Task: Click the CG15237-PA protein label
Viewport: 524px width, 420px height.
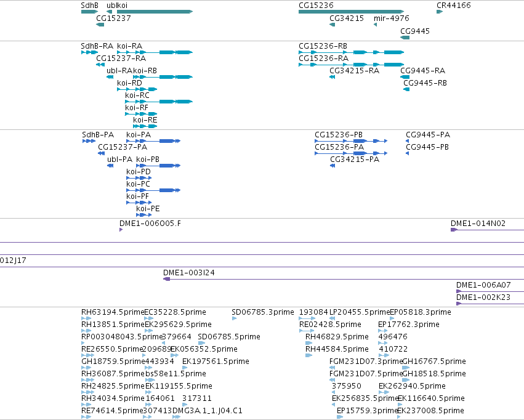Action: click(123, 147)
